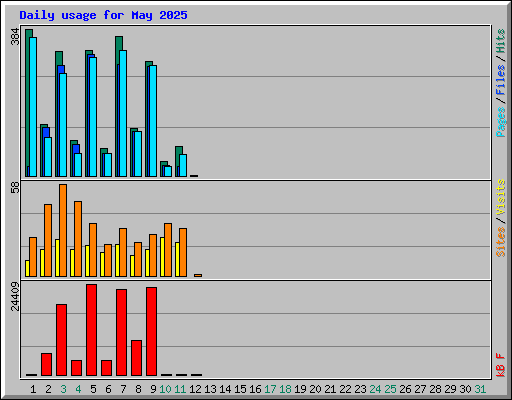Click day 28 on the x-axis

click(435, 389)
